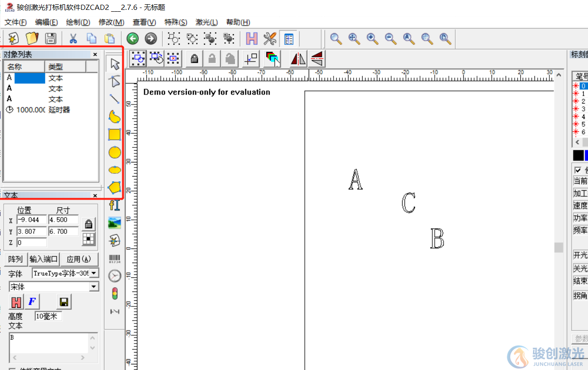Image resolution: width=588 pixels, height=370 pixels.
Task: Open the 文件(F) menu
Action: point(16,22)
